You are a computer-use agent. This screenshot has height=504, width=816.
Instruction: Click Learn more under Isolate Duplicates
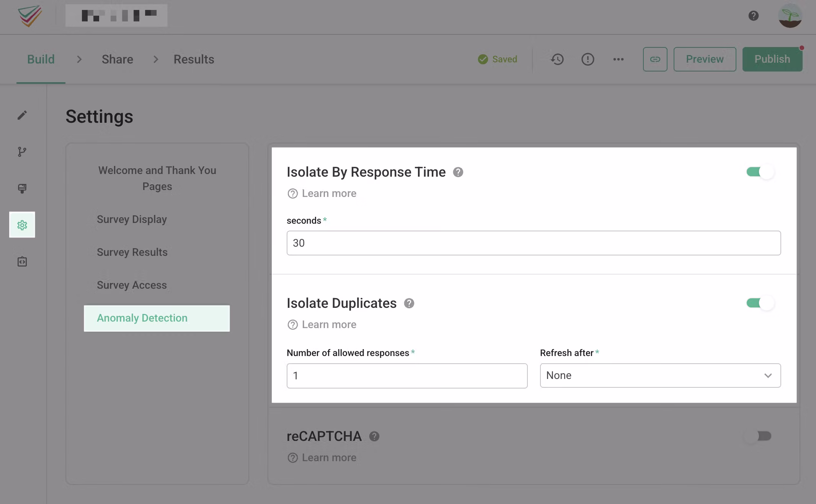point(322,325)
